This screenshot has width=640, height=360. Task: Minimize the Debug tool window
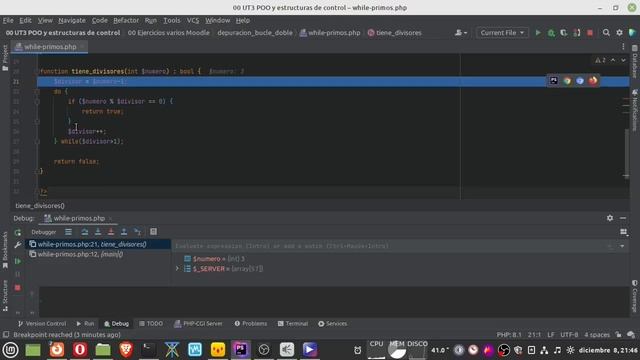pos(623,218)
